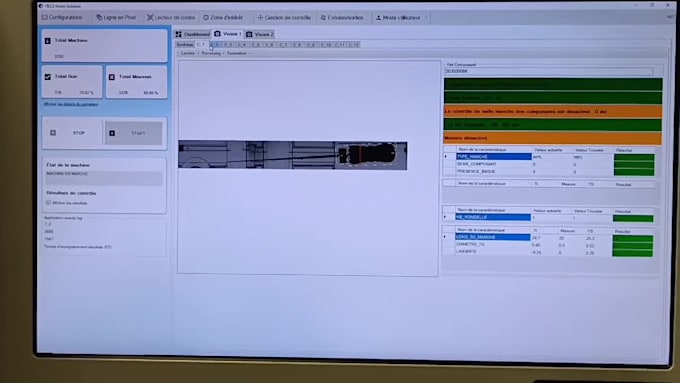Click the Gestion de contrôle crosshair icon
The image size is (680, 383).
pyautogui.click(x=260, y=18)
